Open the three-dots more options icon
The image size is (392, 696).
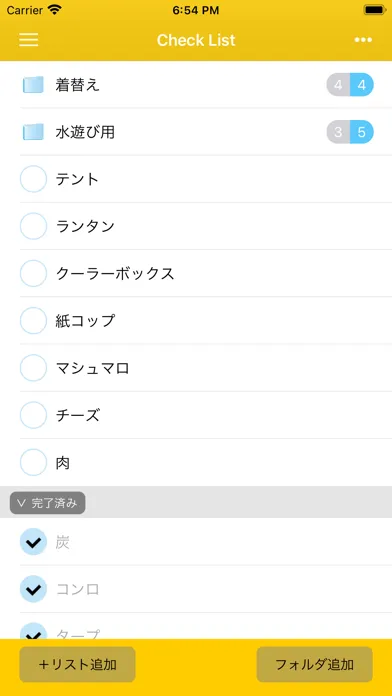(x=363, y=40)
